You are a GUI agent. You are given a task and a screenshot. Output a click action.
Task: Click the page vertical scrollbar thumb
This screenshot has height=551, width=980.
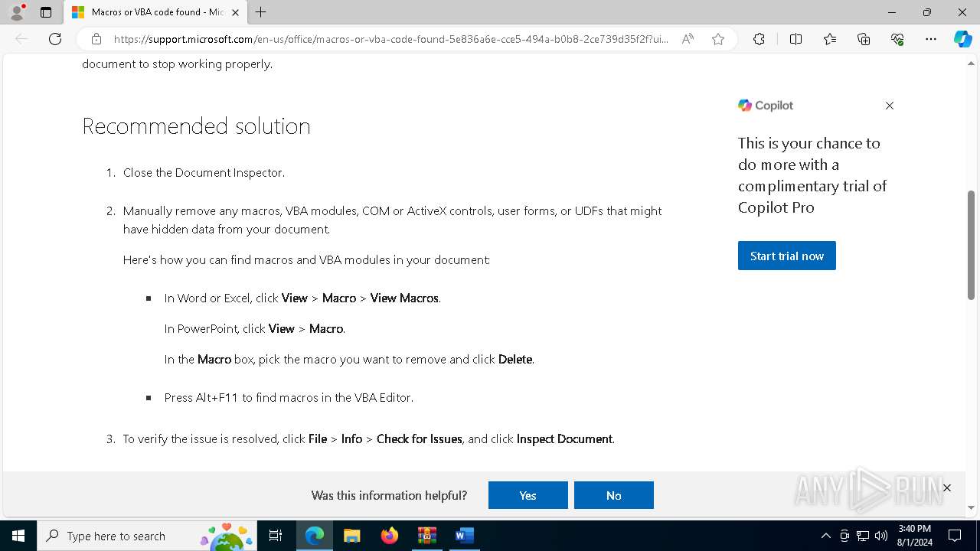pyautogui.click(x=971, y=245)
